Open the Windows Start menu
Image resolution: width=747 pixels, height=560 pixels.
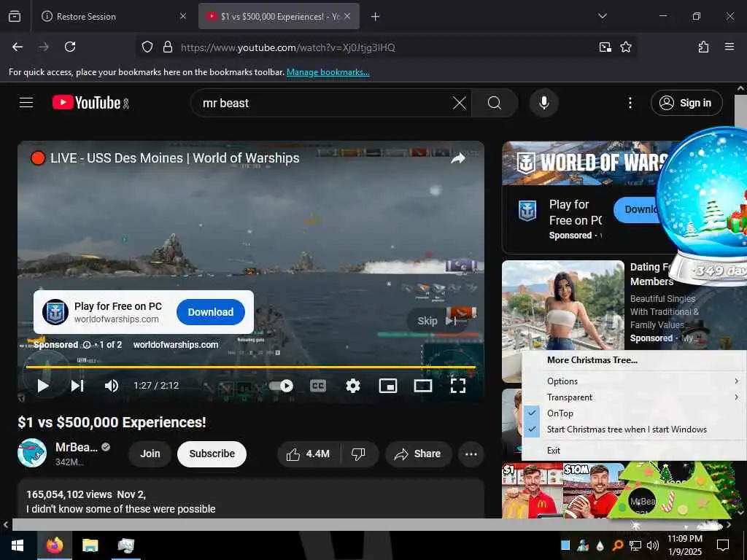(x=18, y=545)
